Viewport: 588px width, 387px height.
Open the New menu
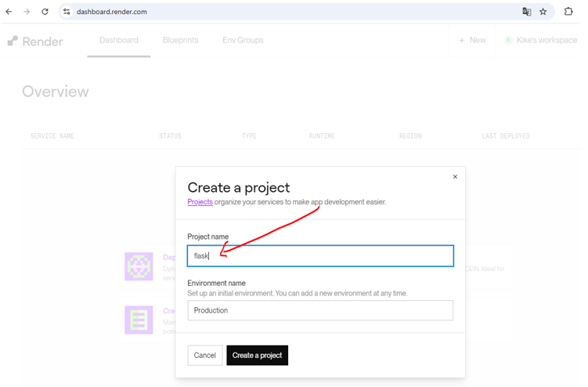[472, 40]
